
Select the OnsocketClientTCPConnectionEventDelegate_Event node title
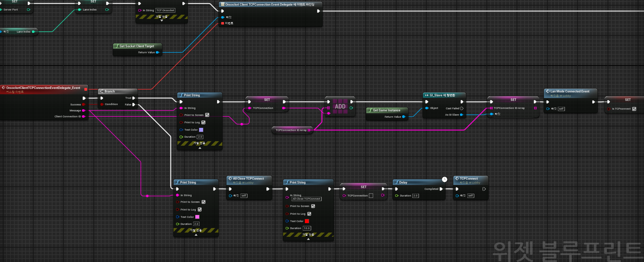pyautogui.click(x=43, y=88)
